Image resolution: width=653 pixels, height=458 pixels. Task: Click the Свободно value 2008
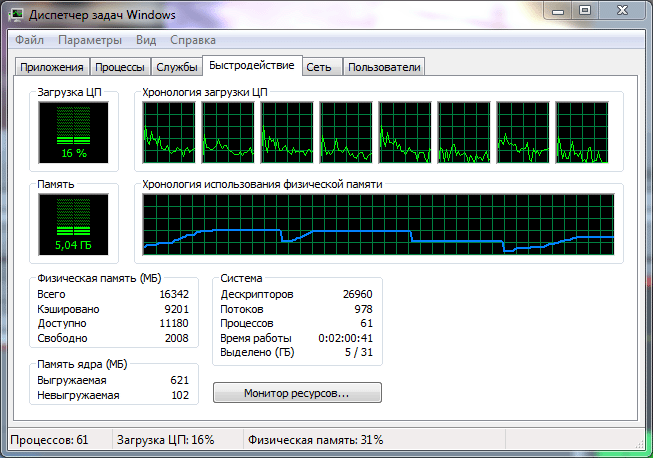pyautogui.click(x=177, y=338)
